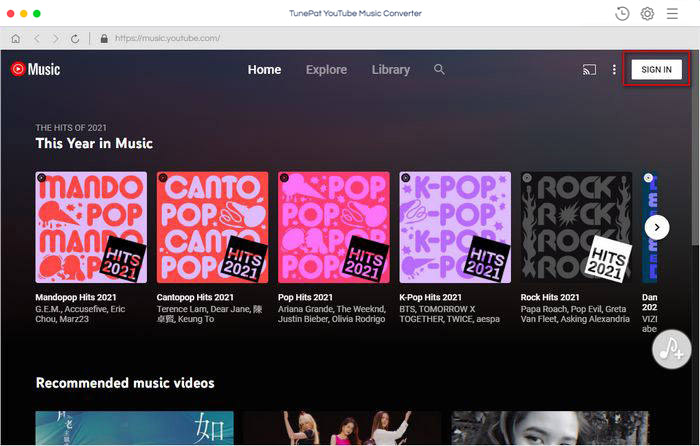Viewport: 700px width, 446px height.
Task: Open the three-dot more options menu
Action: coord(614,69)
